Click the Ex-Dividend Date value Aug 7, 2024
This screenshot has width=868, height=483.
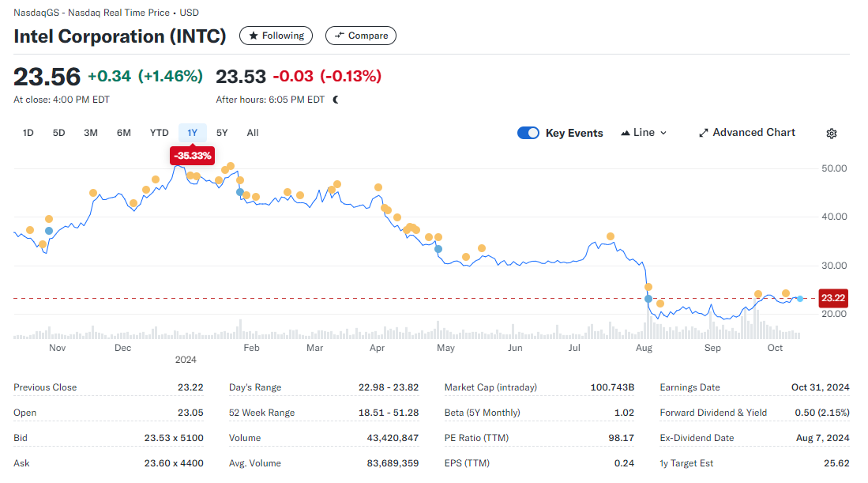tap(823, 438)
